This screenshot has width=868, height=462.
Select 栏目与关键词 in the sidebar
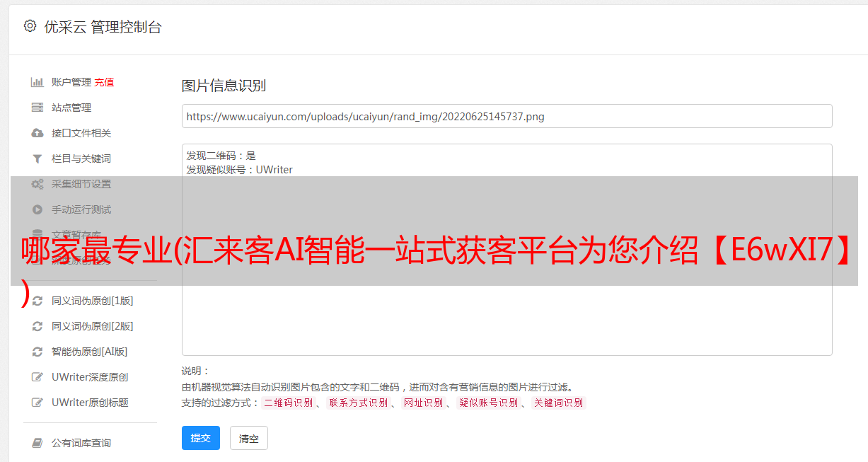(x=81, y=158)
